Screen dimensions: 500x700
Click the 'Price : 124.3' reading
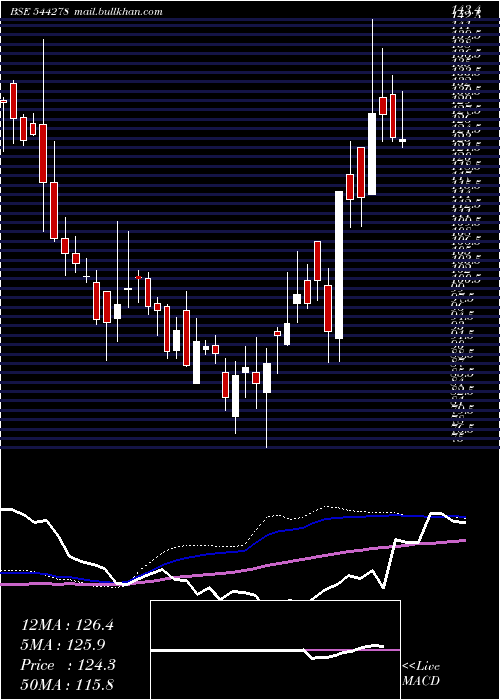(68, 665)
